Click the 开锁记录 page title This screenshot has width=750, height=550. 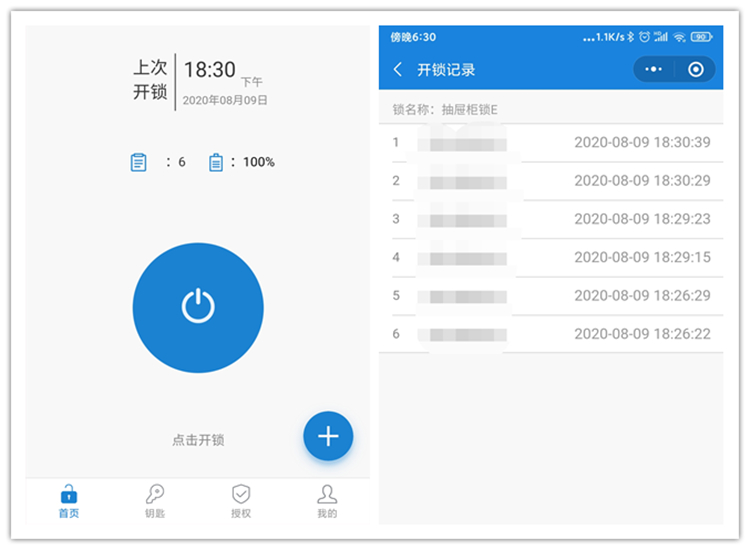(x=446, y=70)
